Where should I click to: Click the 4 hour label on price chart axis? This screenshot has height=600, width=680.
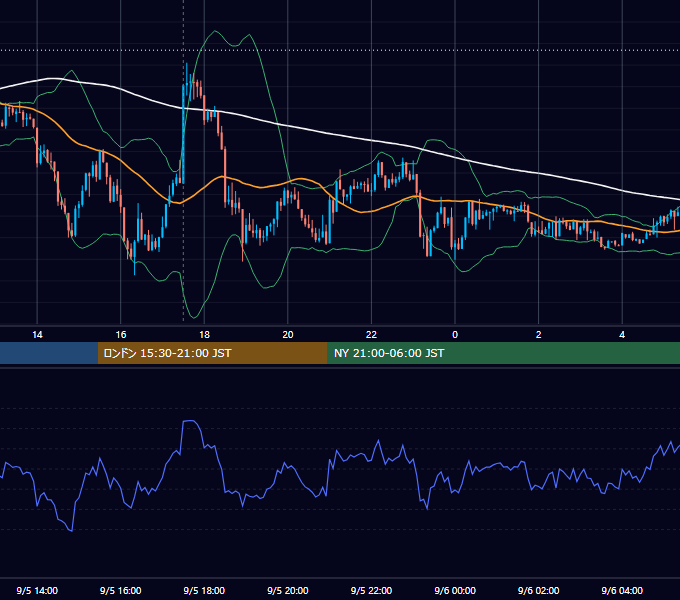pos(622,335)
